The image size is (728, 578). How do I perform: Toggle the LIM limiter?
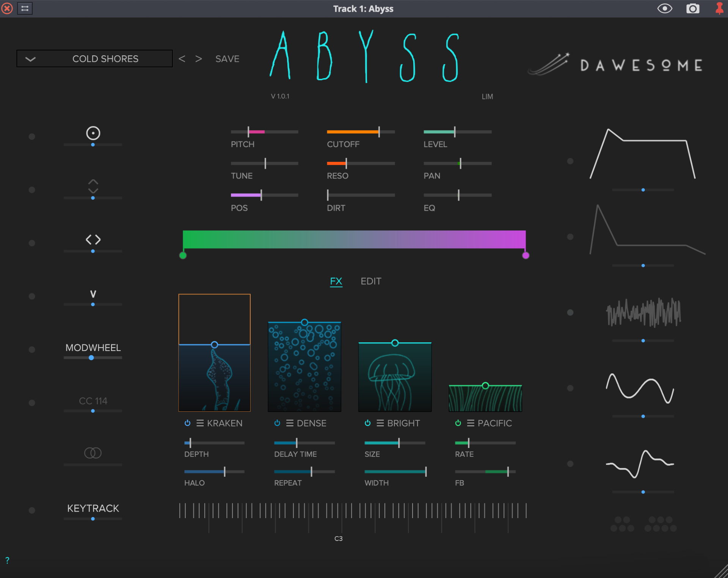coord(487,97)
